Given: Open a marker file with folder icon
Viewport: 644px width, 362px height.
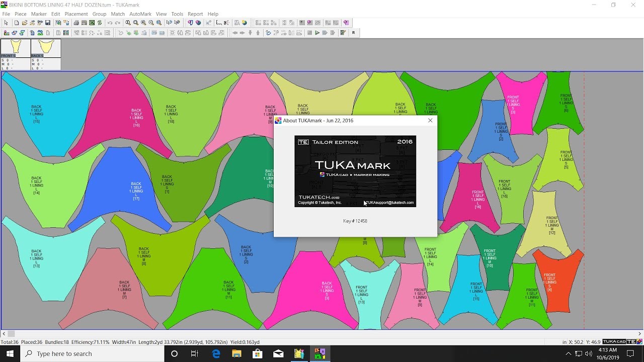Looking at the screenshot, I should [24, 23].
